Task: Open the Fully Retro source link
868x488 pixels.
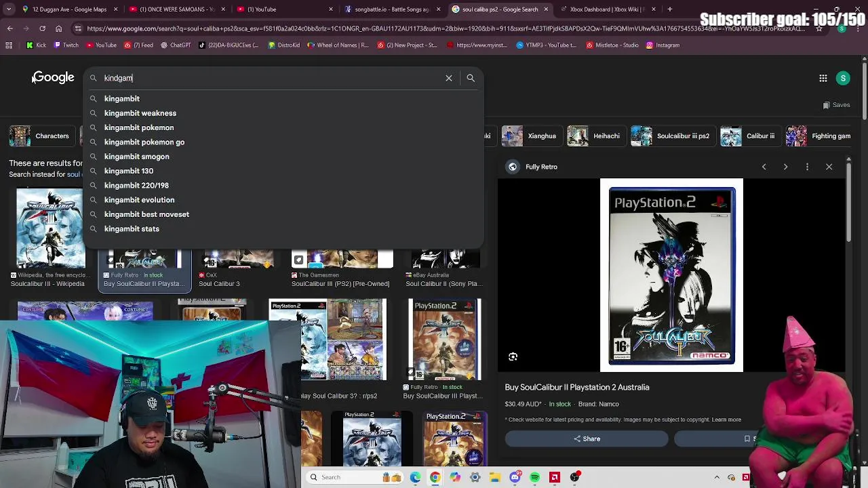Action: pos(541,167)
